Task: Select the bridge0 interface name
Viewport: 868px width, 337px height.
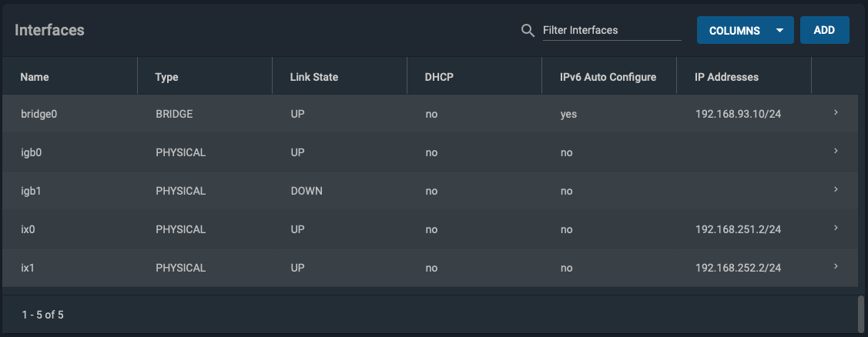Action: coord(39,114)
